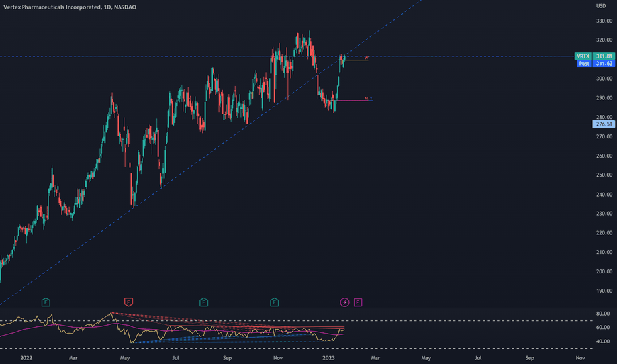Click the 300.00 price axis label
The width and height of the screenshot is (617, 364).
pyautogui.click(x=604, y=78)
